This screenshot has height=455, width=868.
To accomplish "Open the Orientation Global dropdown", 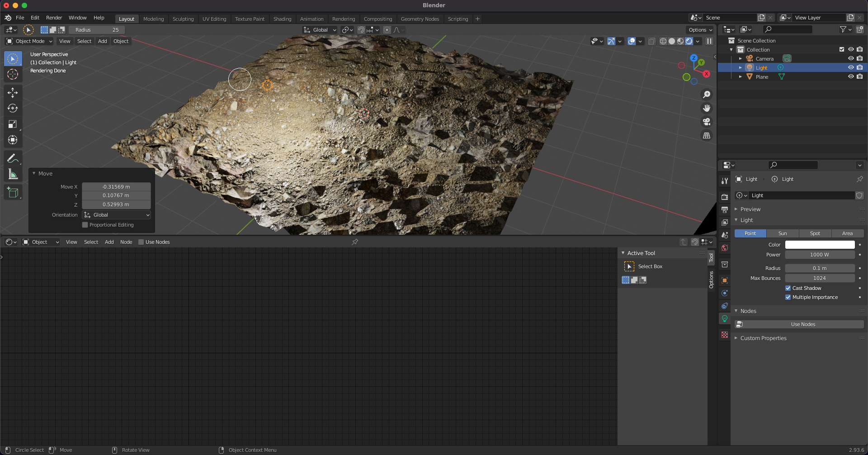I will [117, 215].
